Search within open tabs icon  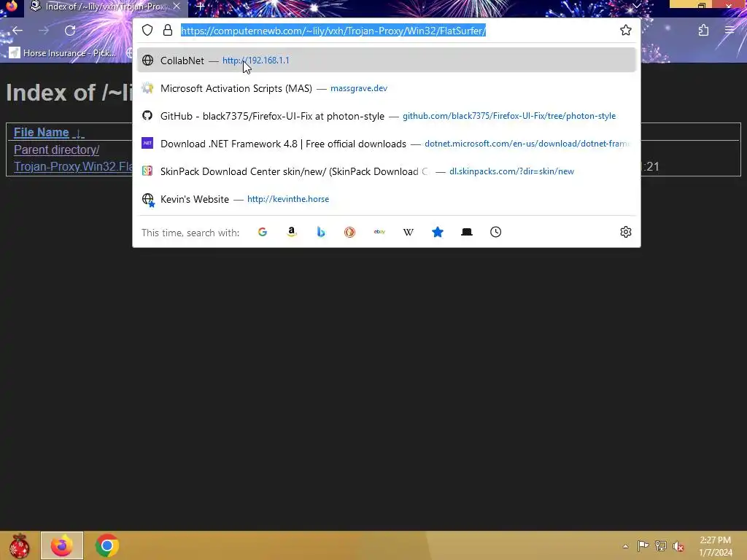[466, 232]
